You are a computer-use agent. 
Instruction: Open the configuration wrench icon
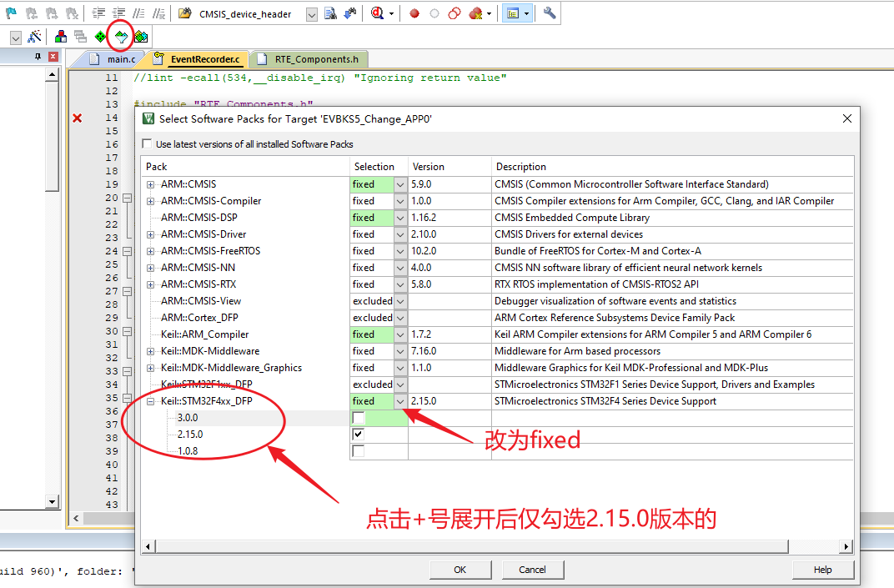(x=548, y=13)
